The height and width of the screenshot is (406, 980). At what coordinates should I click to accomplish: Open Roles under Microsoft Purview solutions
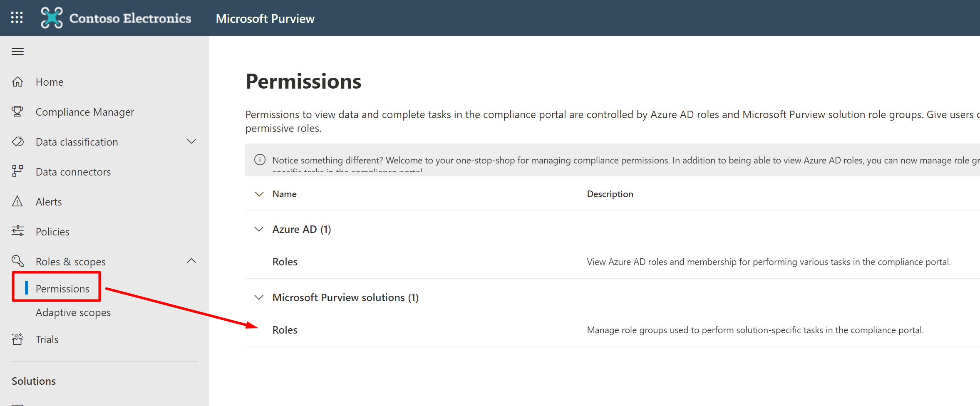[285, 330]
